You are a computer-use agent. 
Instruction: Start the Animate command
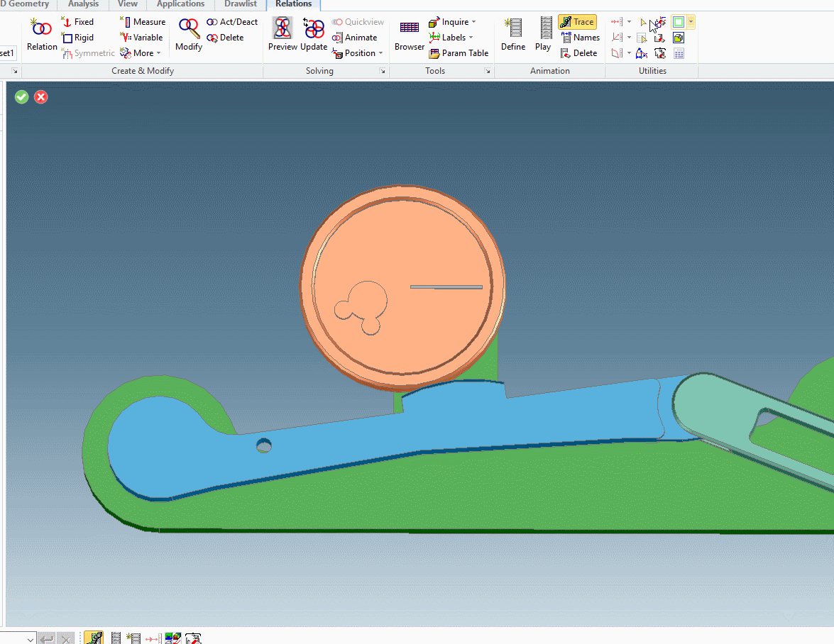pos(354,38)
